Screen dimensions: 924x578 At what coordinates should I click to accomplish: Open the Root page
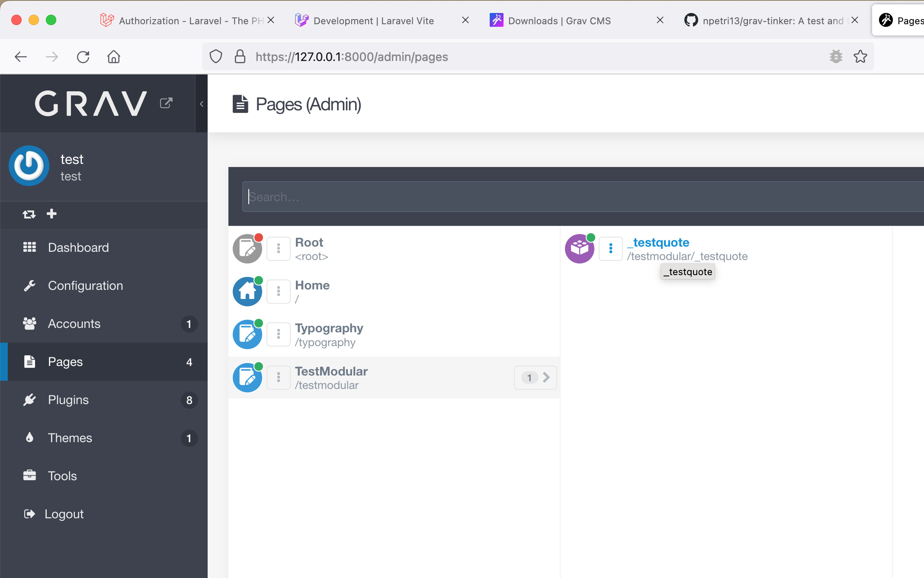(x=309, y=242)
